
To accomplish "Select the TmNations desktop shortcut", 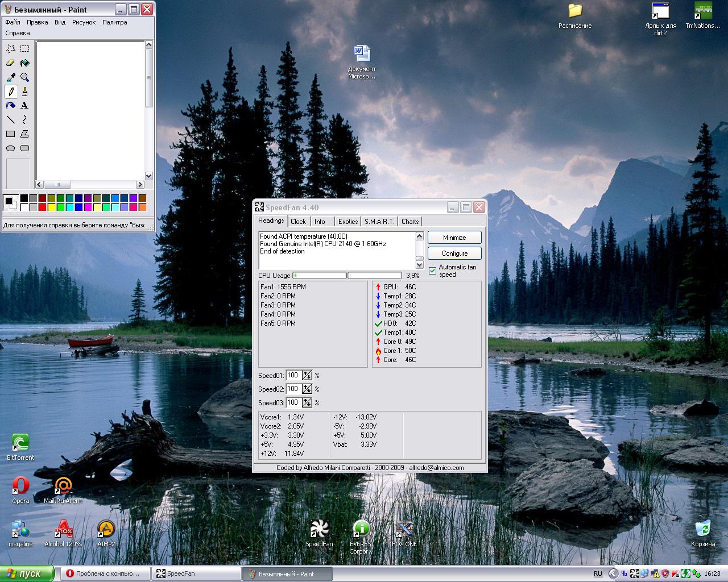I will [x=703, y=15].
